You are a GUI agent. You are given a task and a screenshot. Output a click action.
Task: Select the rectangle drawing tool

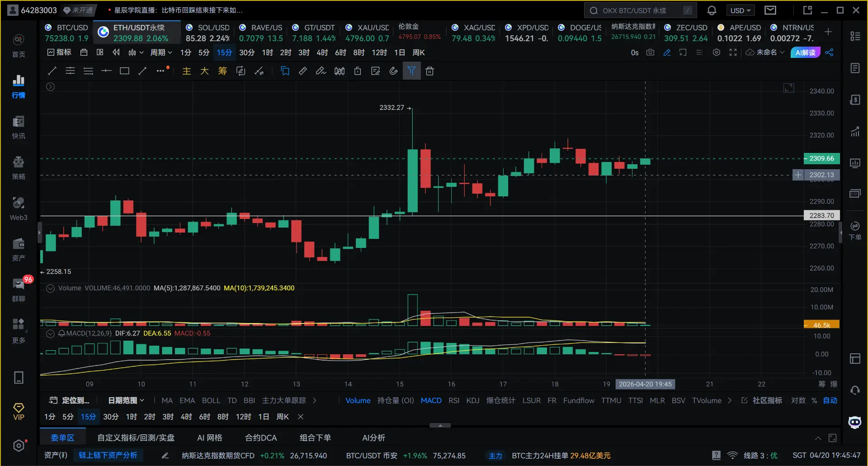[124, 71]
